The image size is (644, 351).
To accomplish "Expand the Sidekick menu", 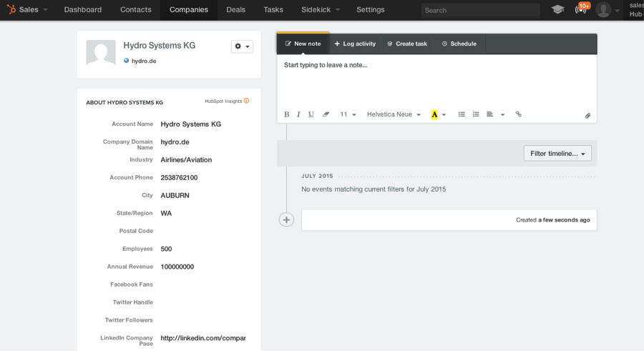I will [x=321, y=9].
